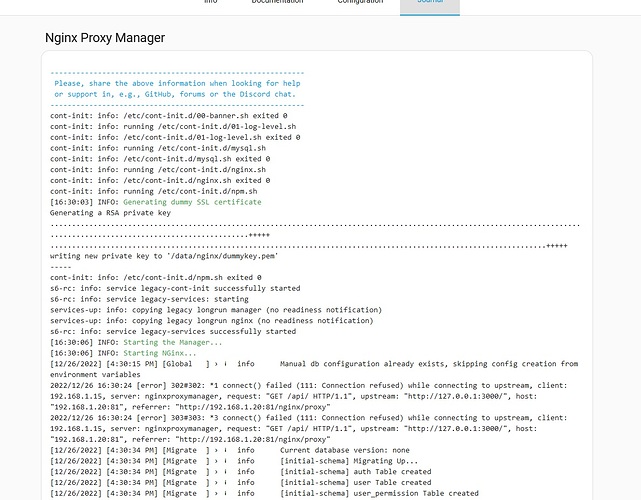Click the 'mysql.sh exited 0' log line
This screenshot has height=500, width=641.
coord(160,159)
